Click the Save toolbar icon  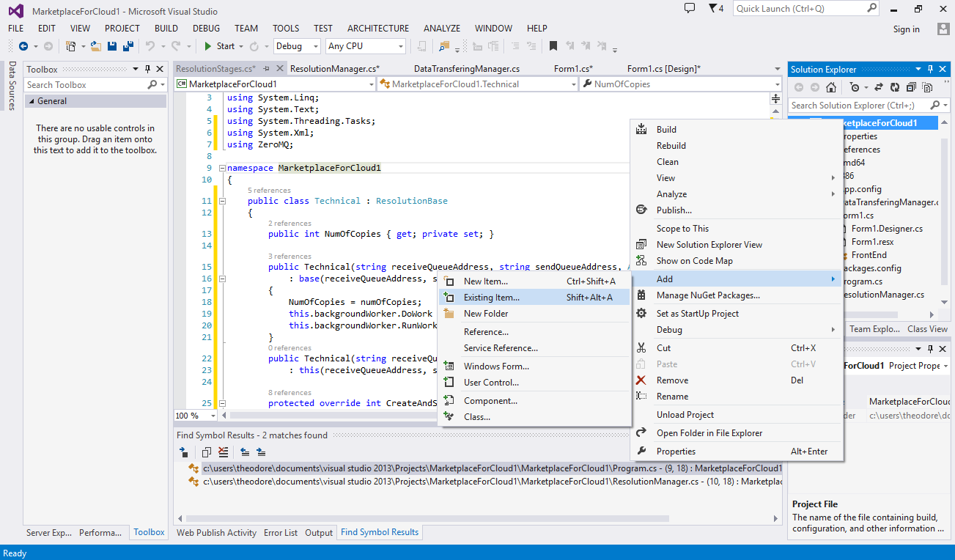[x=112, y=46]
